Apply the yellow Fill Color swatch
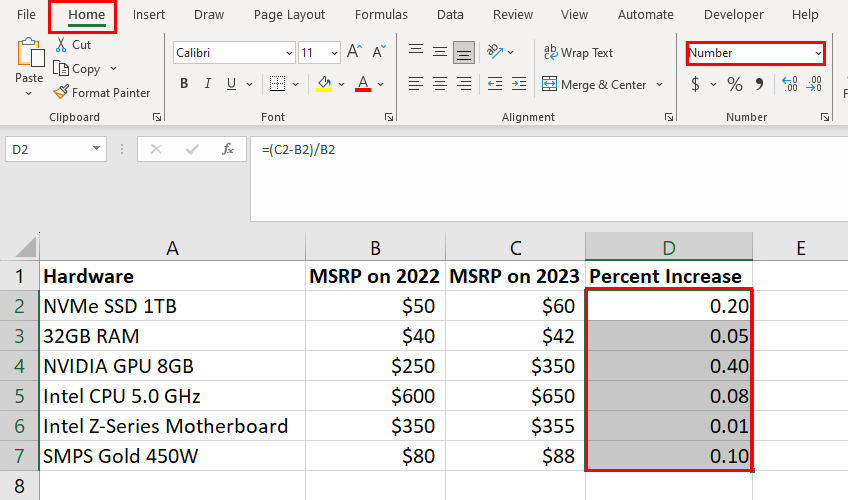Screen dimensions: 848x500 (324, 84)
